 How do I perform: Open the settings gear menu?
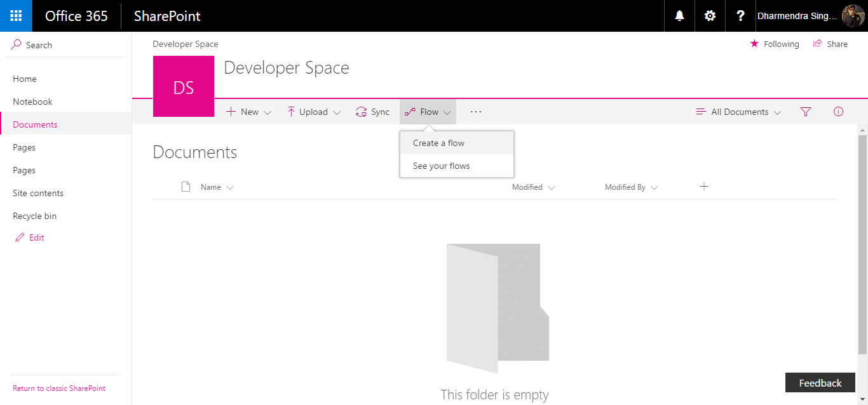click(710, 16)
